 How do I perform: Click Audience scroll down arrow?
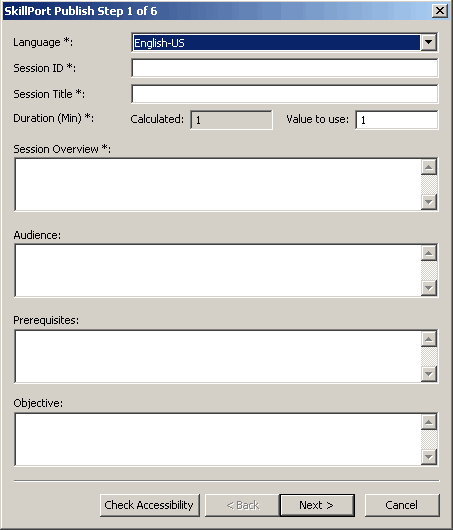coord(429,288)
